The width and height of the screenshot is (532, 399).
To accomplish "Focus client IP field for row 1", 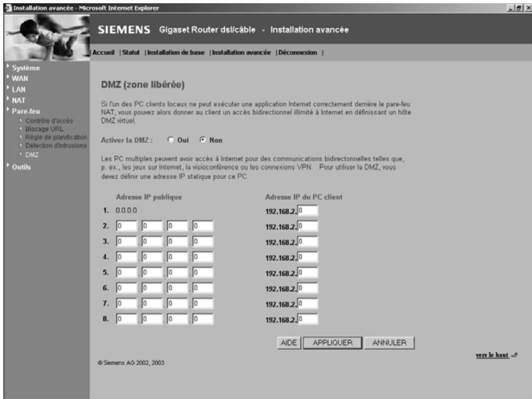I will click(x=308, y=210).
